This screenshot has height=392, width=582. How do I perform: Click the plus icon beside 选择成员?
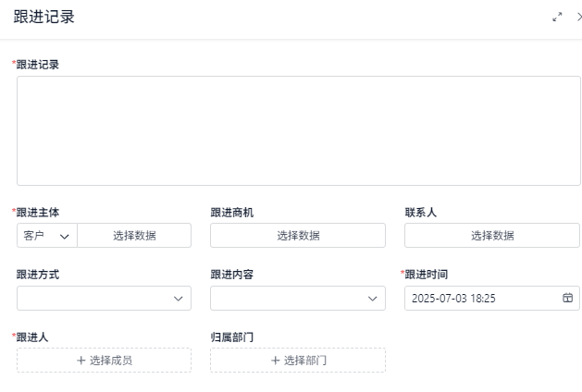[x=80, y=361]
